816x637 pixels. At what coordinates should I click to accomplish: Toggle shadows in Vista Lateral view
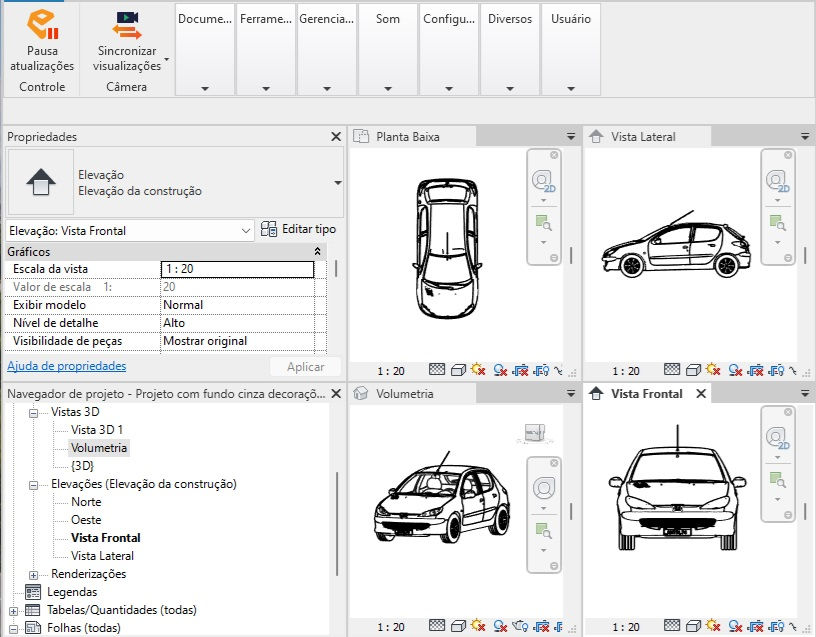click(735, 370)
